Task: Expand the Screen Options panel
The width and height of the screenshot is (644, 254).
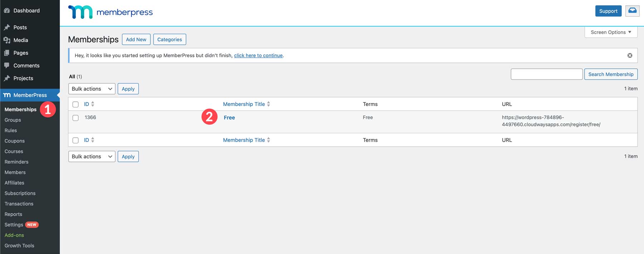Action: coord(611,32)
